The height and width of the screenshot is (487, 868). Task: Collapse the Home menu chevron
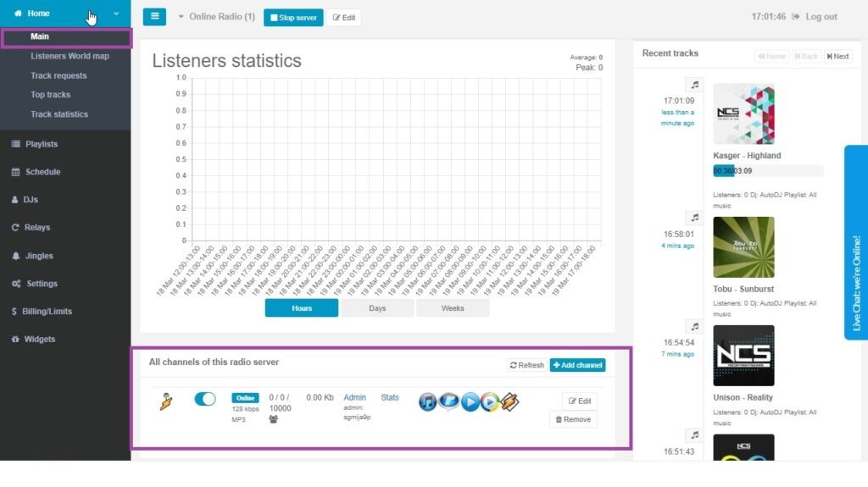(x=116, y=14)
